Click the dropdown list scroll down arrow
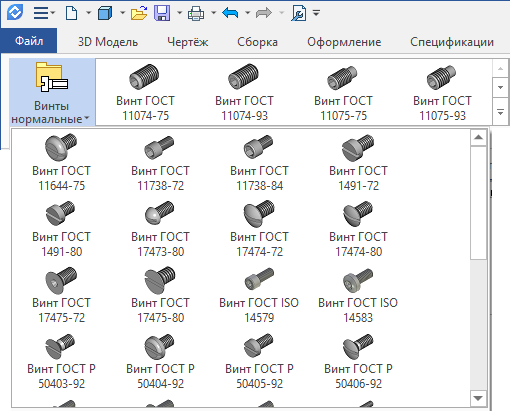 478,398
